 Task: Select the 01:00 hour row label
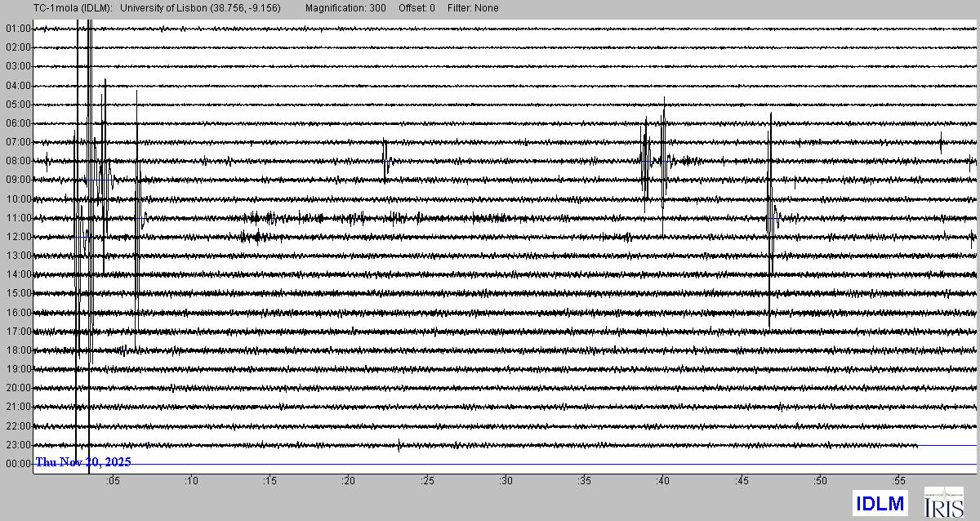tap(17, 29)
